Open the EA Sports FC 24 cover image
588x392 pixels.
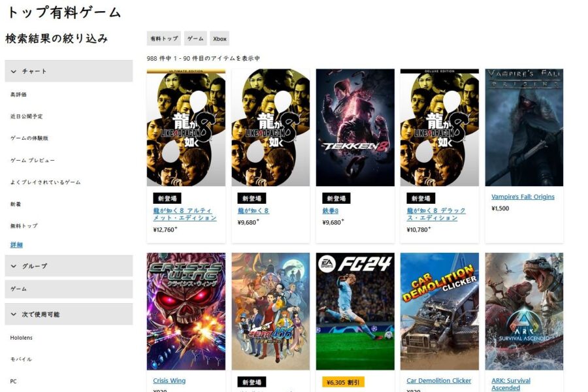click(355, 312)
